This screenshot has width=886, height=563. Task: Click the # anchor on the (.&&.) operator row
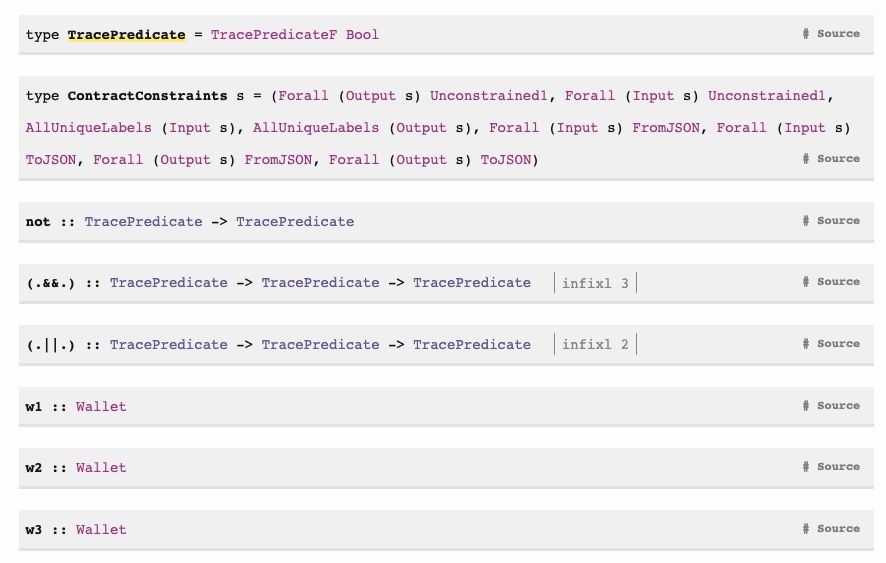point(805,282)
